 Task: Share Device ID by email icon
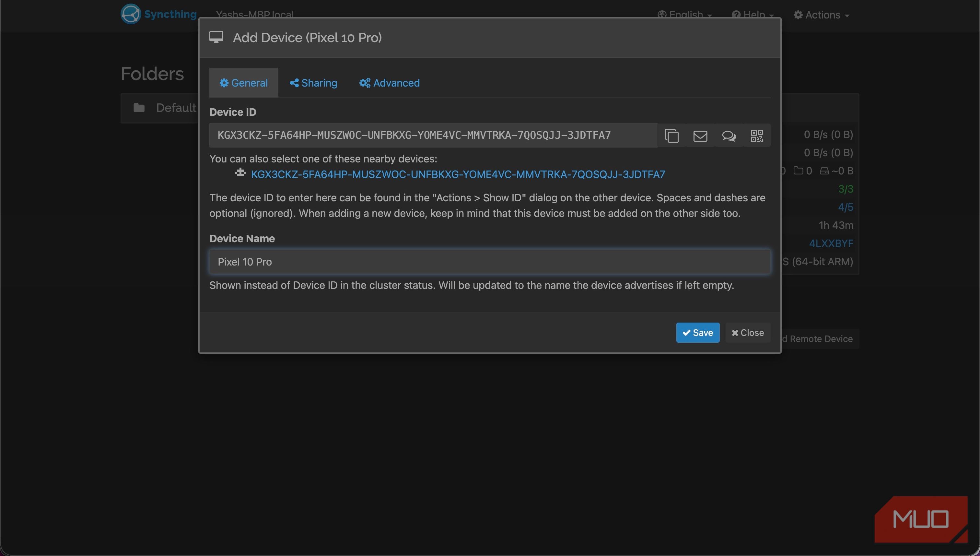coord(700,136)
